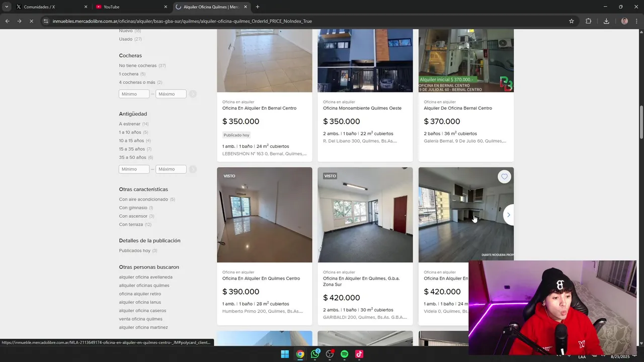
Task: Filter by Publicados hoy
Action: 138,250
